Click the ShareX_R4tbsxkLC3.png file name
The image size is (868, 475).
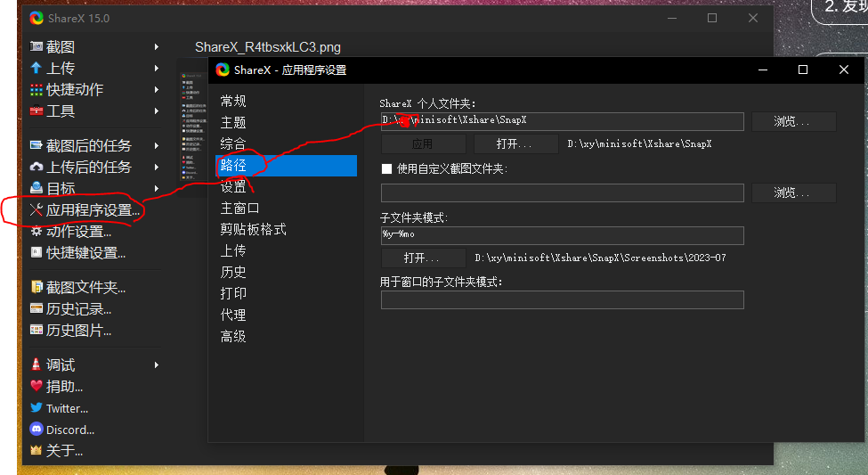(267, 47)
